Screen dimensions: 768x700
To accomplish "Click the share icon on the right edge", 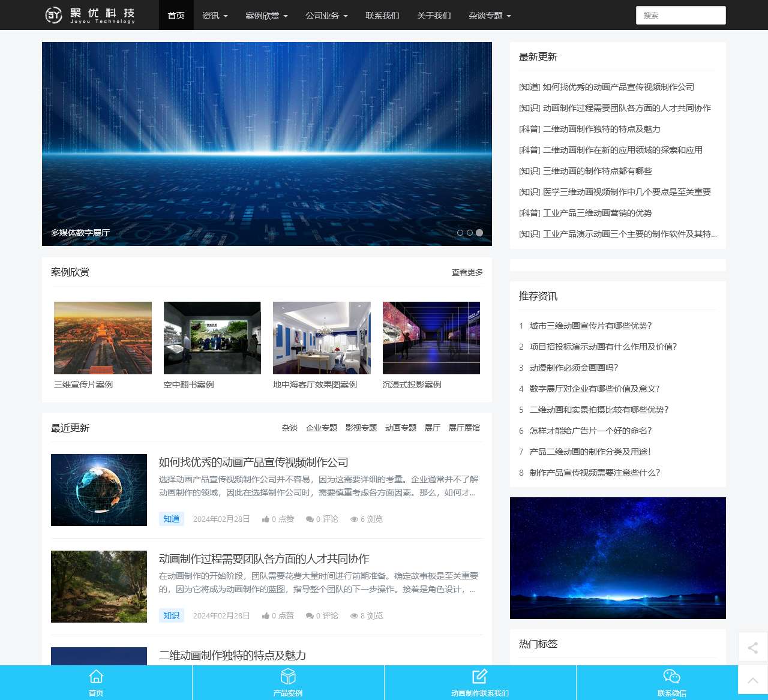I will click(x=752, y=648).
